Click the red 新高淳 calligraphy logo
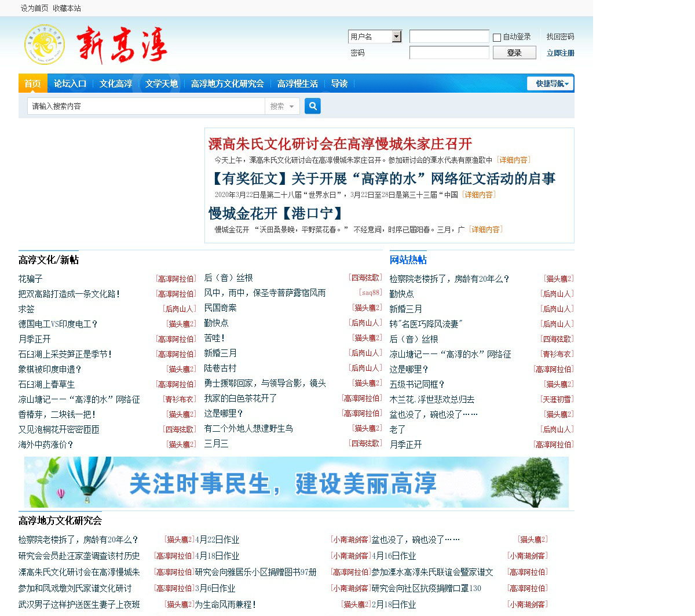 click(122, 45)
